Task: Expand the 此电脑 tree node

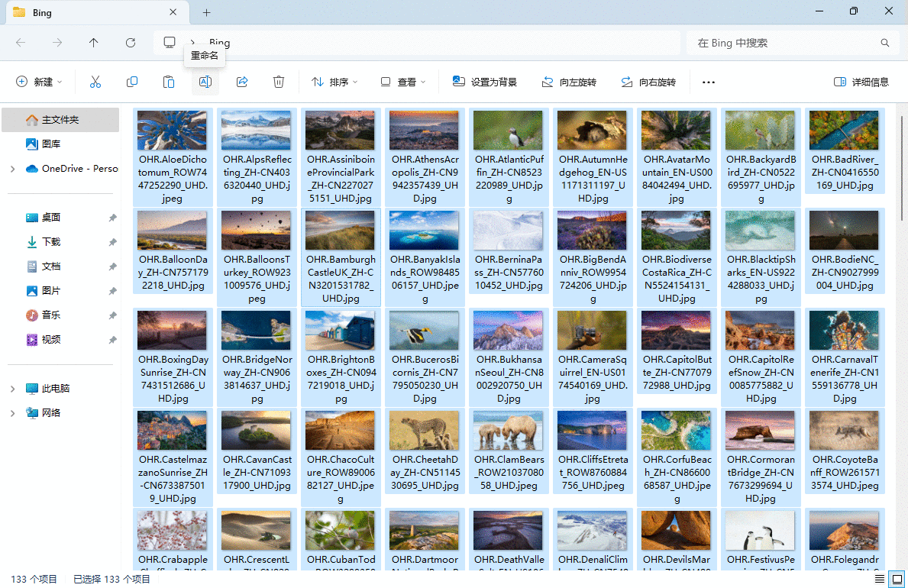Action: [12, 389]
